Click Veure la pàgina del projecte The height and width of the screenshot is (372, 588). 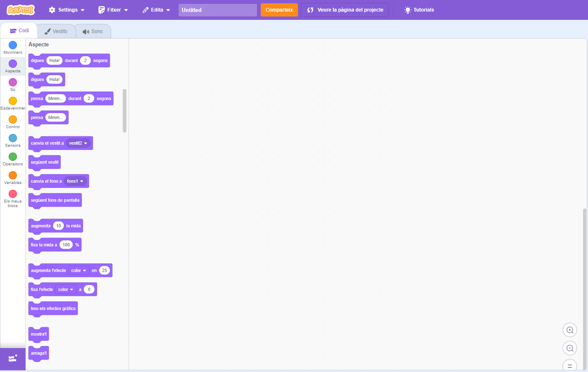pos(345,10)
